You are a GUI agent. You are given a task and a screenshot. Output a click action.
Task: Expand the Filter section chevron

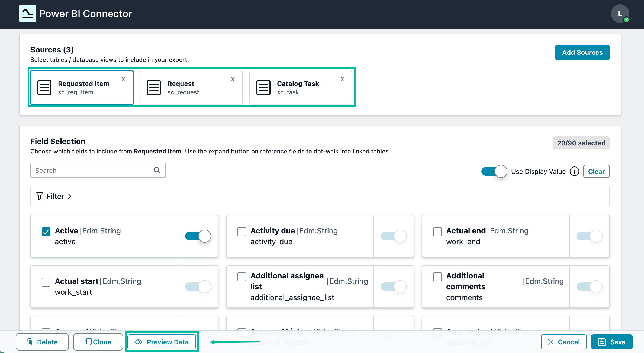tap(70, 196)
